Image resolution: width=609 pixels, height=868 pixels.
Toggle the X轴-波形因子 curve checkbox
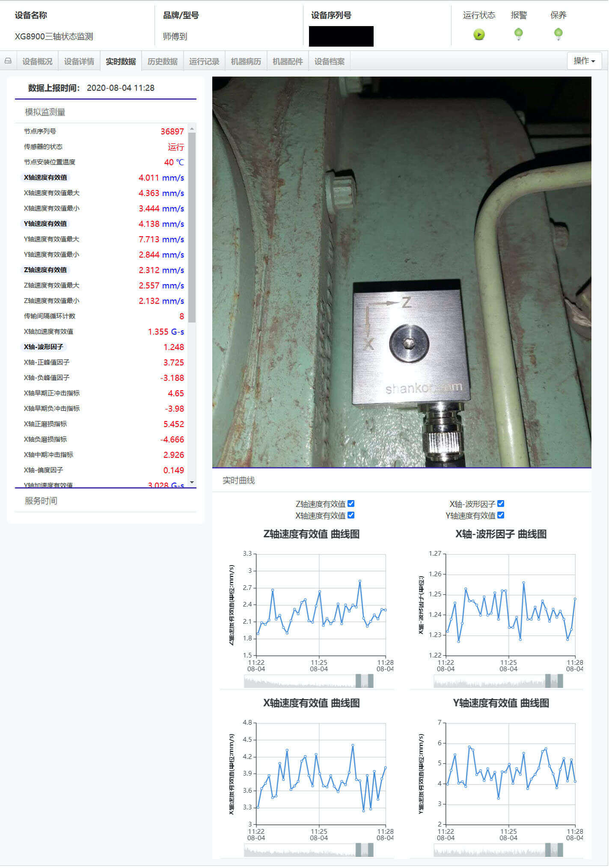pyautogui.click(x=501, y=504)
